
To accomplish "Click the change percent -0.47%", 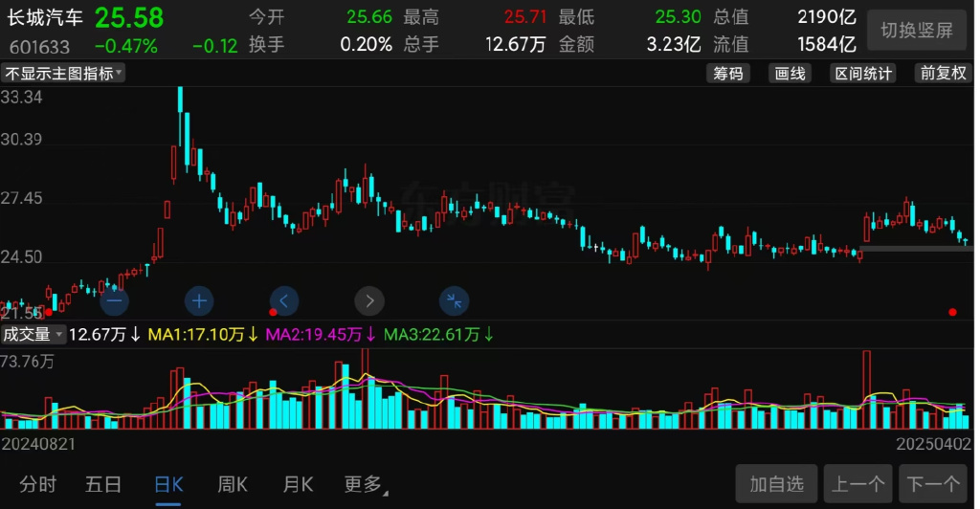I will click(x=126, y=46).
